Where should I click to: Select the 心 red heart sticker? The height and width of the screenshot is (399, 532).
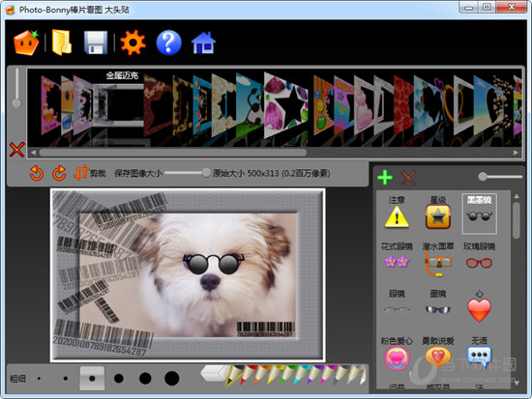(x=479, y=307)
